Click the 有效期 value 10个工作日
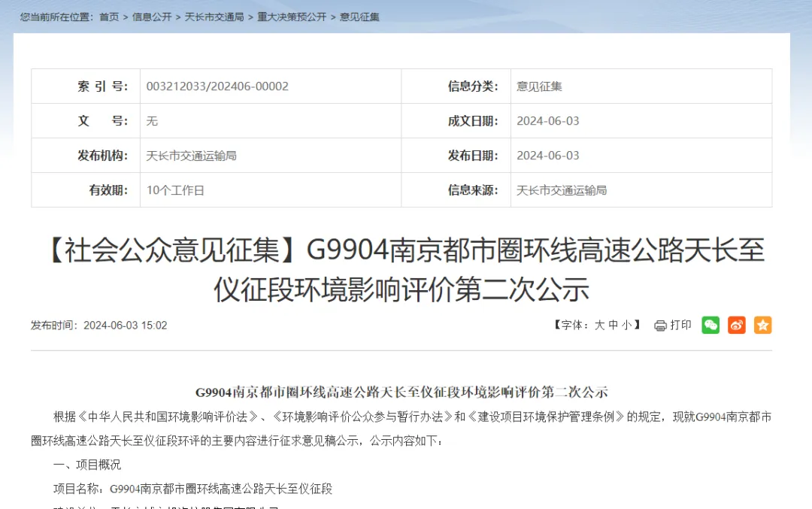This screenshot has width=812, height=509. [175, 190]
